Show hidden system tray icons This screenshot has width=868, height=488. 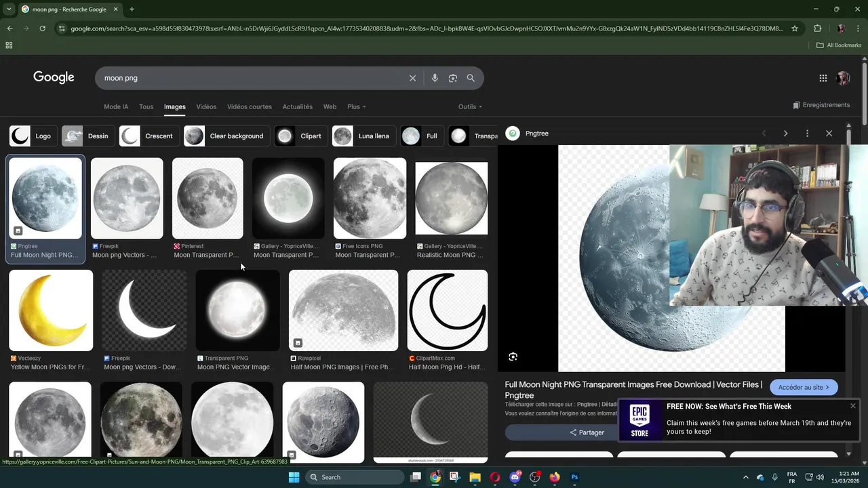click(x=745, y=477)
